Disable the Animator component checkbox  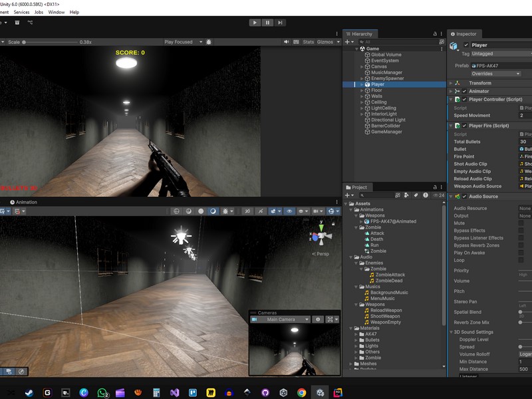point(464,91)
